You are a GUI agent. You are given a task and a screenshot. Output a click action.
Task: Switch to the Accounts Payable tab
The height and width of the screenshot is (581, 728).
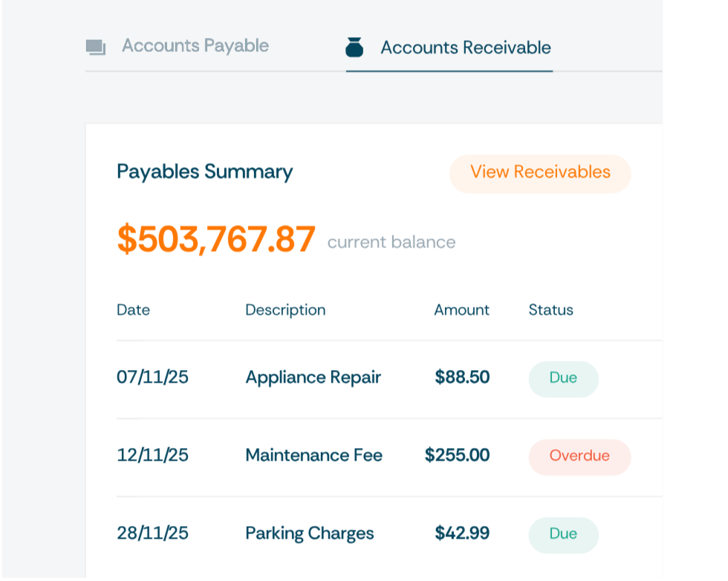195,46
